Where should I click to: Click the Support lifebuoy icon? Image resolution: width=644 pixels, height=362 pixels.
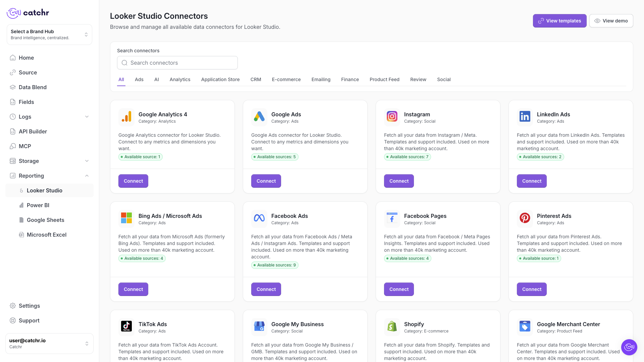tap(13, 320)
